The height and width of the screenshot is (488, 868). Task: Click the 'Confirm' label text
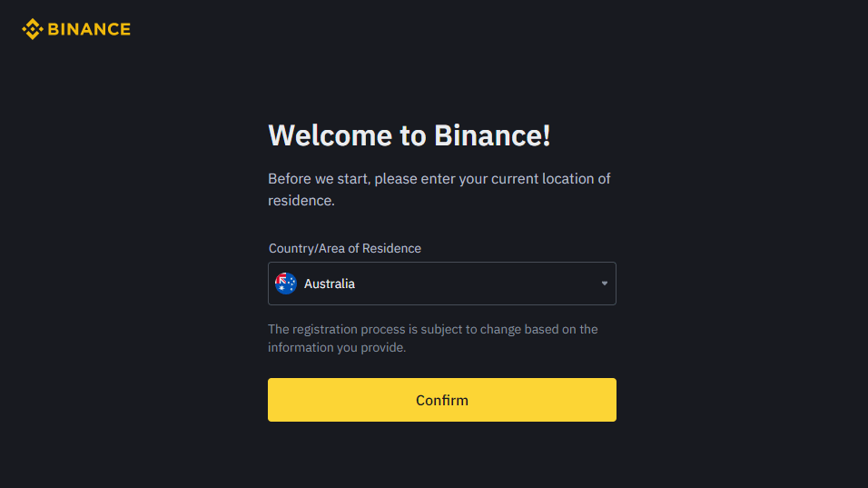(442, 400)
